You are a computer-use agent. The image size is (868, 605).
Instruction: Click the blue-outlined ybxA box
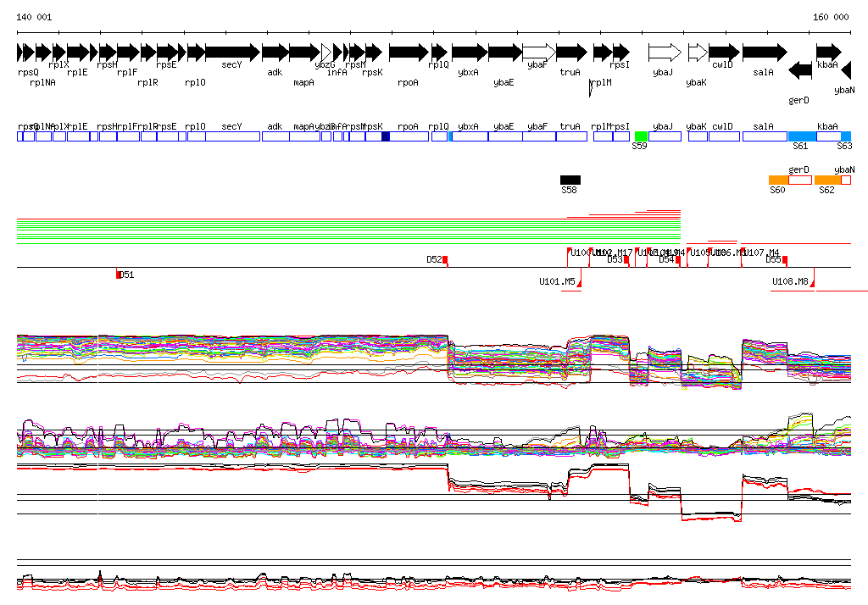(470, 136)
